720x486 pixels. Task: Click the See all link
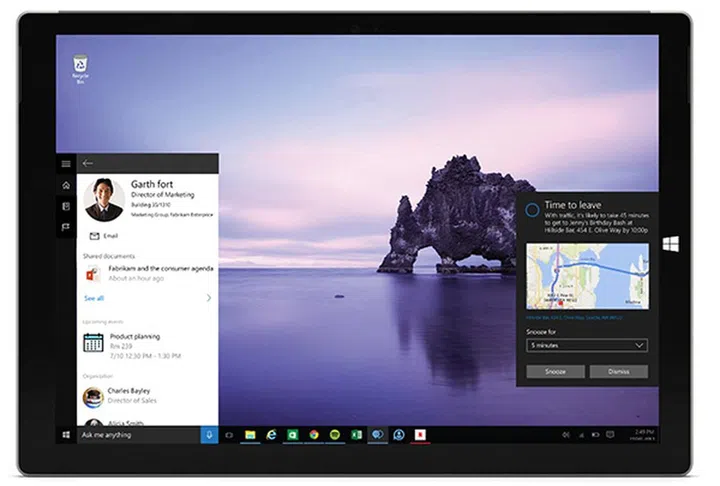point(93,298)
